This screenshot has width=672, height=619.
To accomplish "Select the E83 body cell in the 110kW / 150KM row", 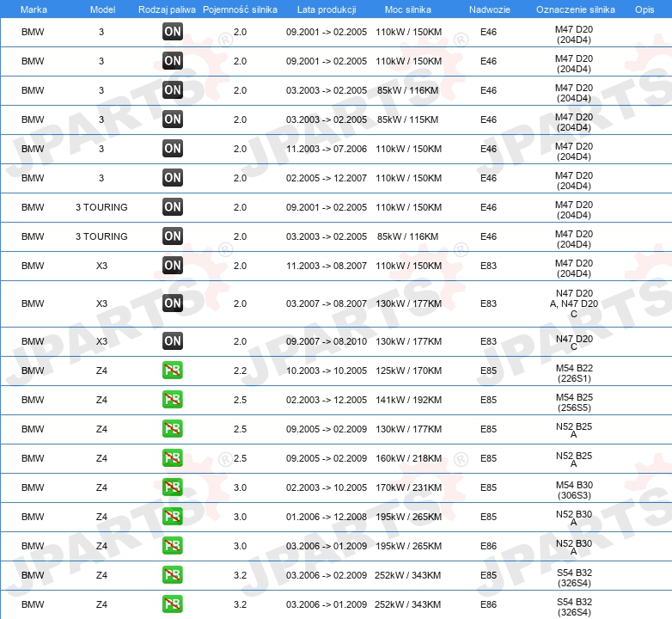I will coord(489,266).
